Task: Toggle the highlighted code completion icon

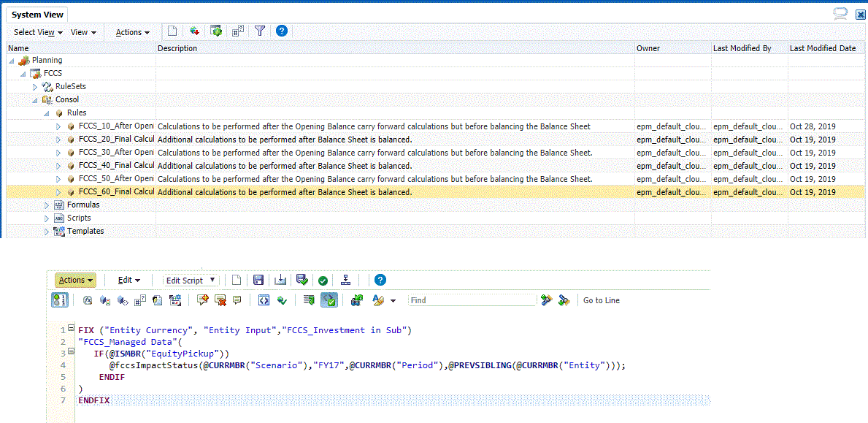Action: click(329, 300)
